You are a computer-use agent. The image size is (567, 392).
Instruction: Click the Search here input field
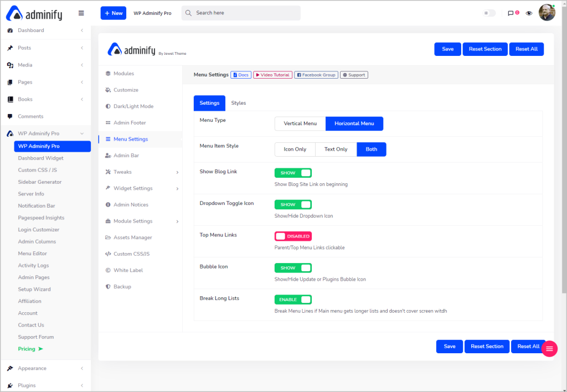tap(241, 13)
